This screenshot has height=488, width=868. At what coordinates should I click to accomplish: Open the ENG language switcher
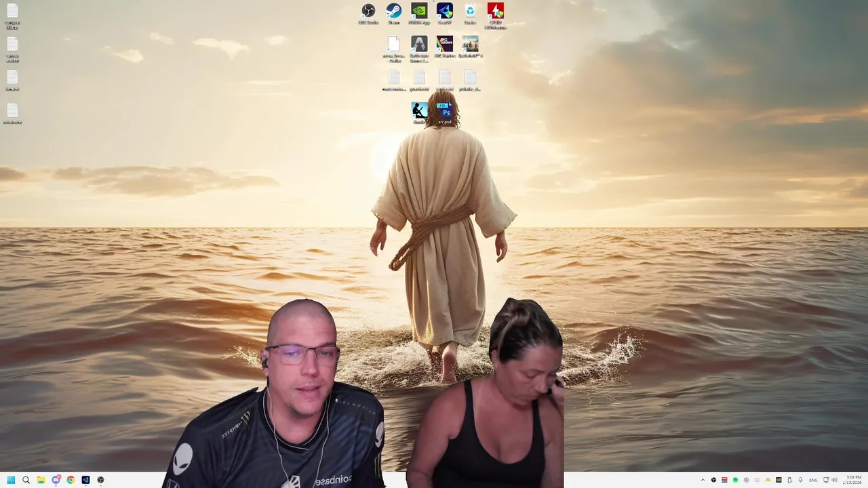point(813,480)
